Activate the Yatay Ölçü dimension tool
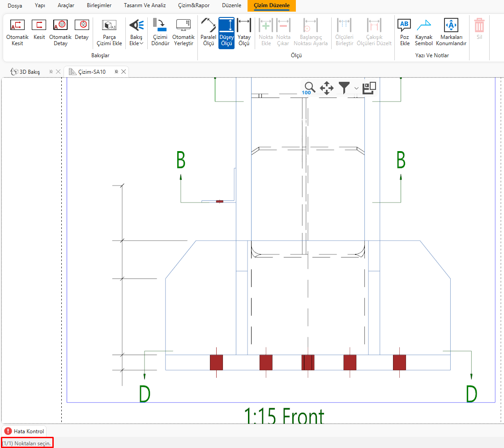The height and width of the screenshot is (448, 504). tap(244, 32)
